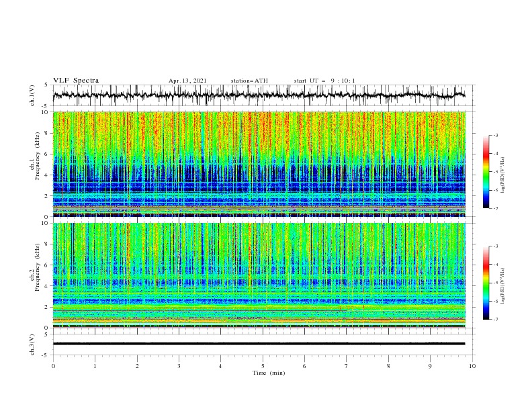Click time axis tick label "3"
The image size is (532, 411).
coord(179,366)
